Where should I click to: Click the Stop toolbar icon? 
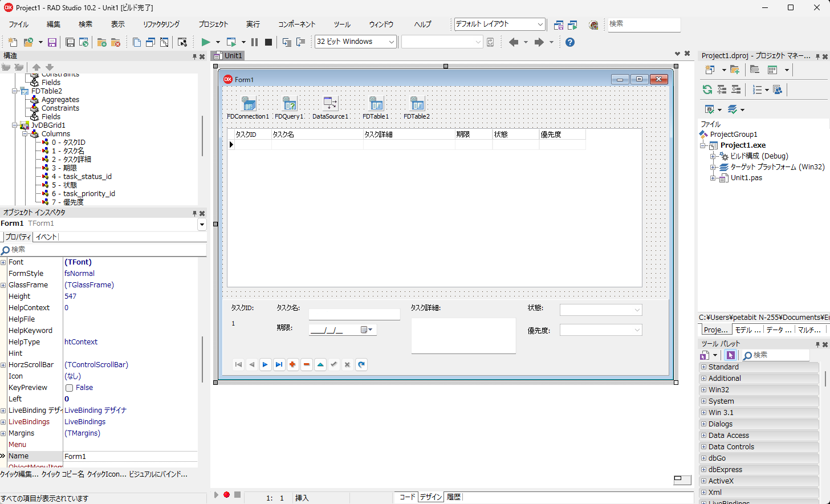pyautogui.click(x=268, y=42)
